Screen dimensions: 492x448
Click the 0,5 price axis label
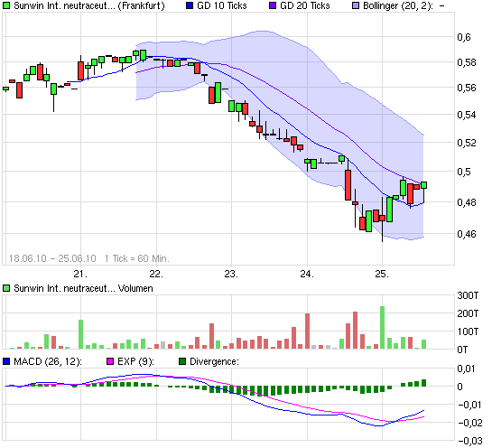point(464,172)
